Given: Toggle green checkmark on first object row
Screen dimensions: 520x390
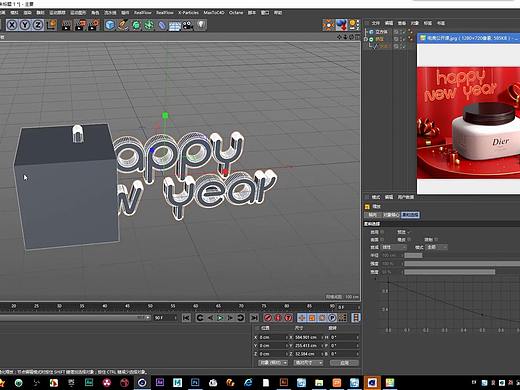Looking at the screenshot, I should (403, 32).
